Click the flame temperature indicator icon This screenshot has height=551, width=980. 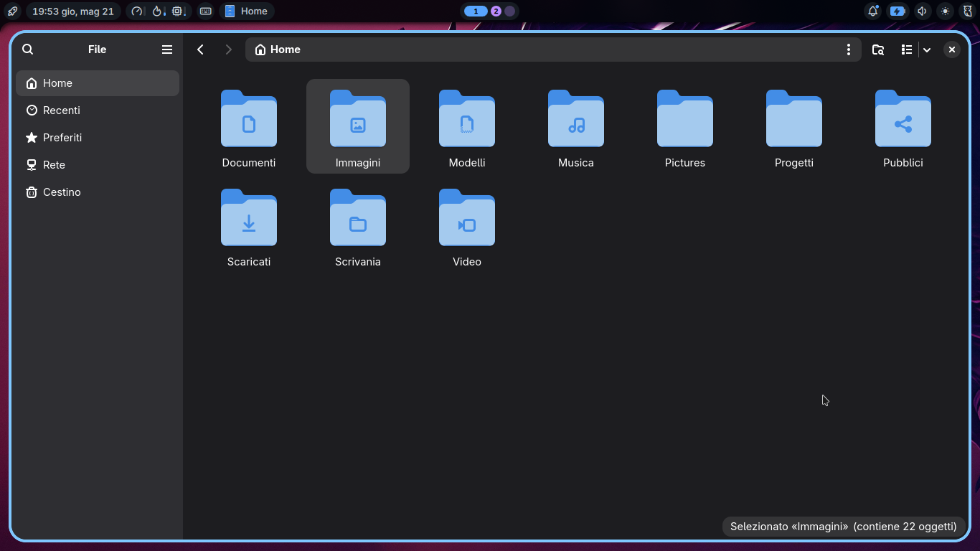[x=159, y=11]
